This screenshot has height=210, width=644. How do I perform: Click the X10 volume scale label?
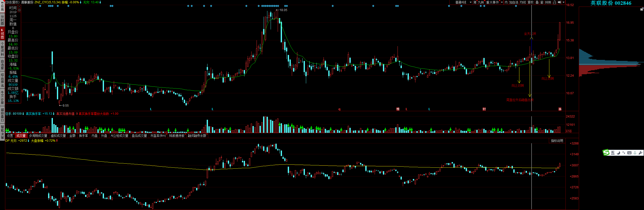pyautogui.click(x=568, y=131)
